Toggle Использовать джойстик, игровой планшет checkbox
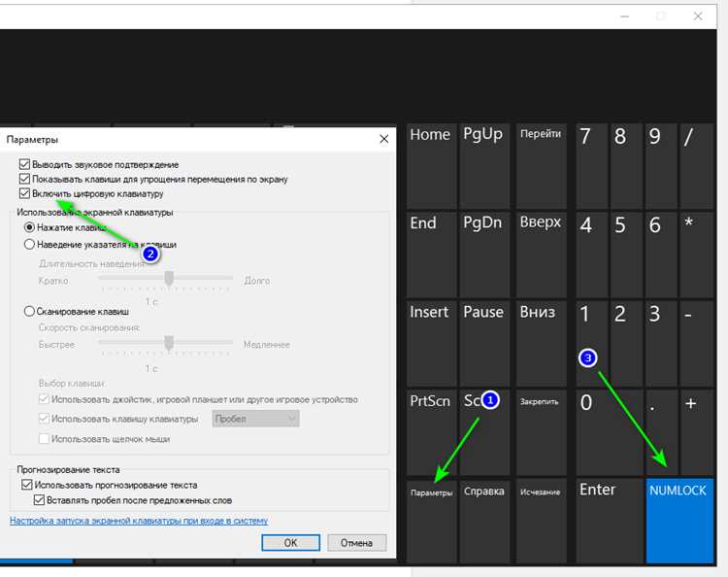The image size is (728, 577). pyautogui.click(x=44, y=399)
